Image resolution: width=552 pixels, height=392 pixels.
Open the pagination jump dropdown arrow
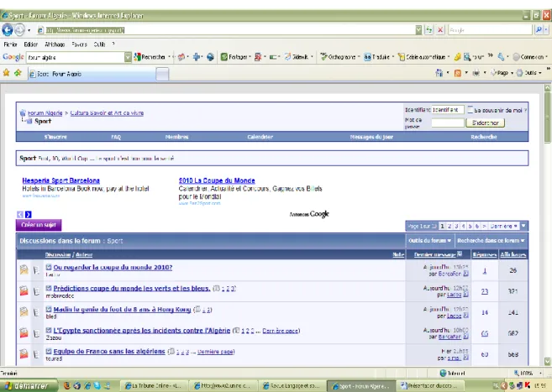click(x=523, y=226)
